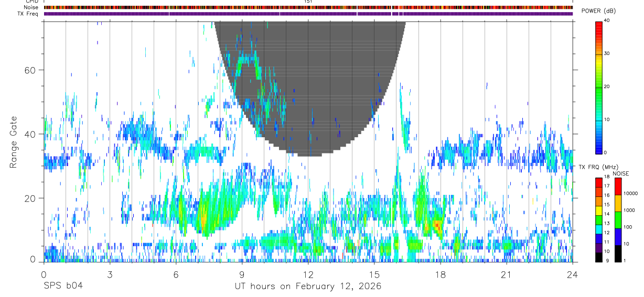Click the cyan segment of the TX FRQ colorbar
Viewport: 644px width, 297px height.
coord(599,229)
